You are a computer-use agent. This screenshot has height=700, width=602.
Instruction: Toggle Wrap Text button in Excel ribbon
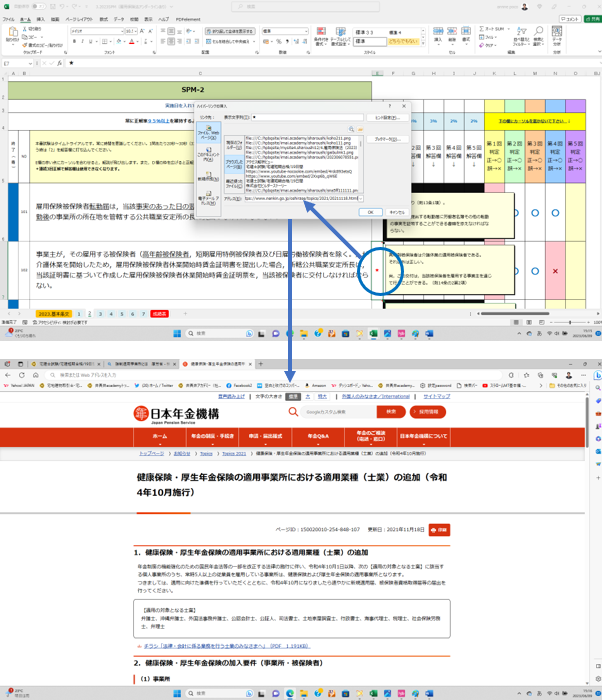(230, 31)
